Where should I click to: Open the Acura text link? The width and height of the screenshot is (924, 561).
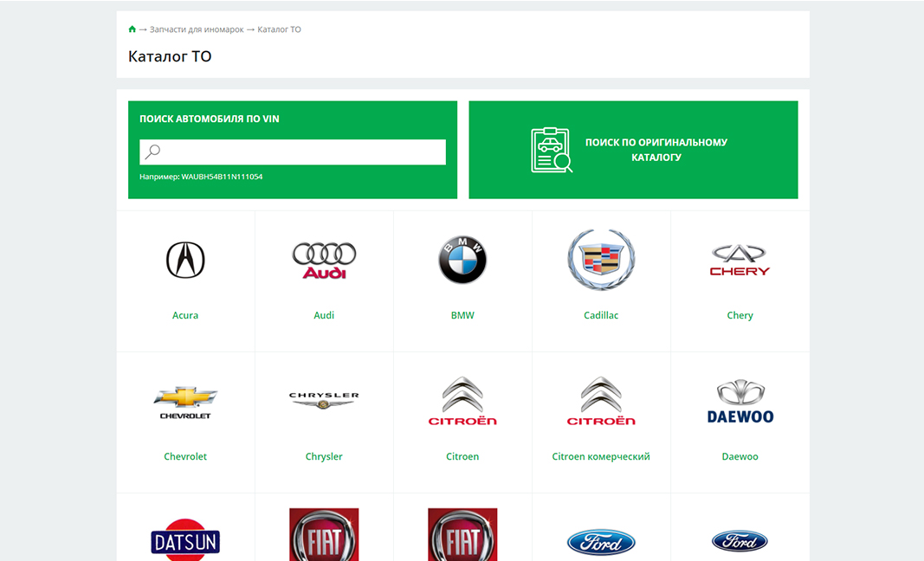[x=185, y=315]
